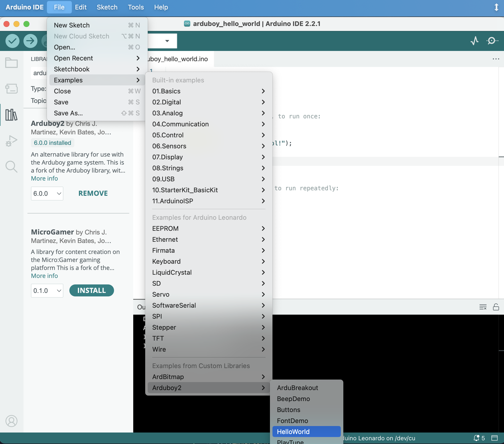Choose New Sketch from File menu
504x444 pixels.
[x=97, y=25]
